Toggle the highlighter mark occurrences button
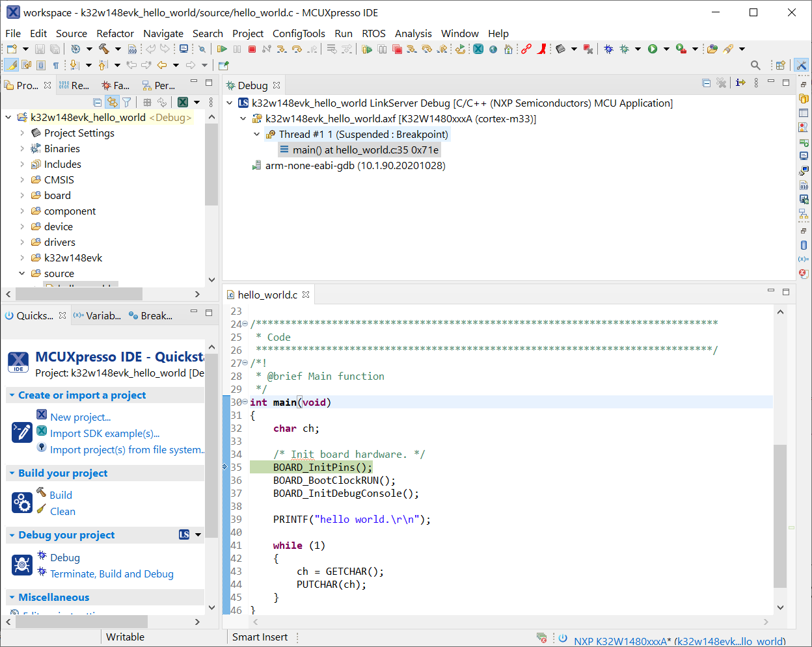The width and height of the screenshot is (812, 647). tap(12, 65)
